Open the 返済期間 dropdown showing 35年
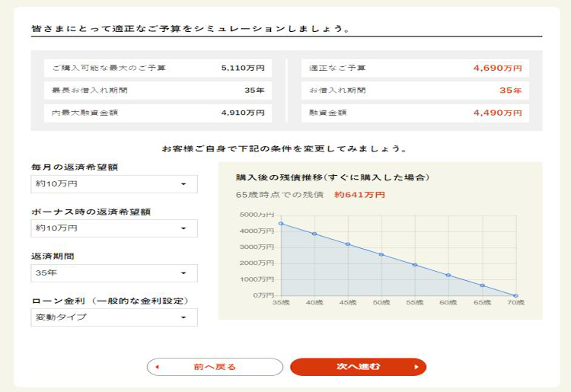This screenshot has height=392, width=571. click(x=113, y=273)
